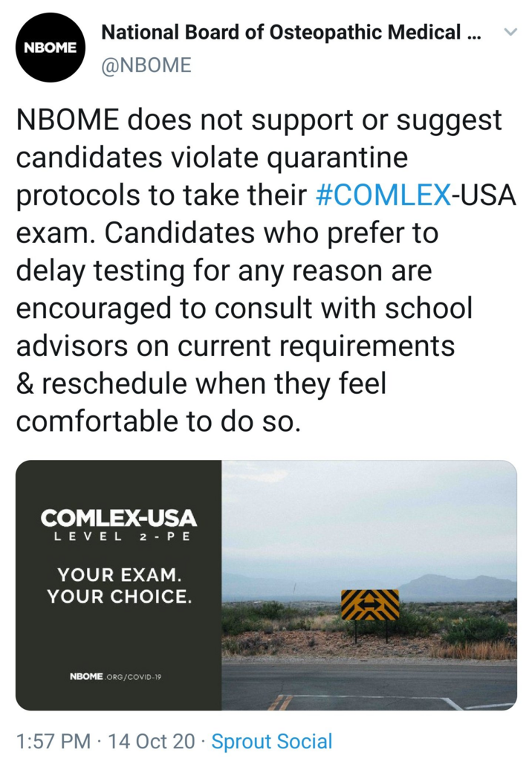Image resolution: width=532 pixels, height=761 pixels.
Task: Click the National Board of Osteopathic Medical name
Action: point(291,33)
